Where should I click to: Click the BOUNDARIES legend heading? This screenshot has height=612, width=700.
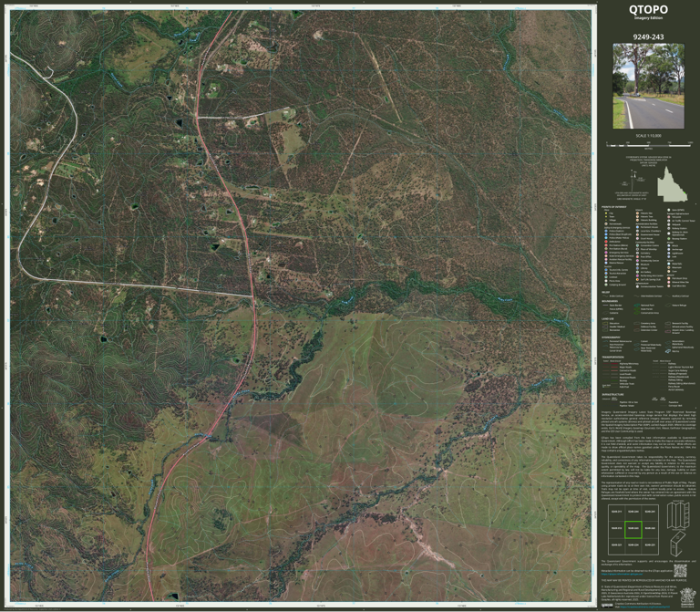(610, 301)
